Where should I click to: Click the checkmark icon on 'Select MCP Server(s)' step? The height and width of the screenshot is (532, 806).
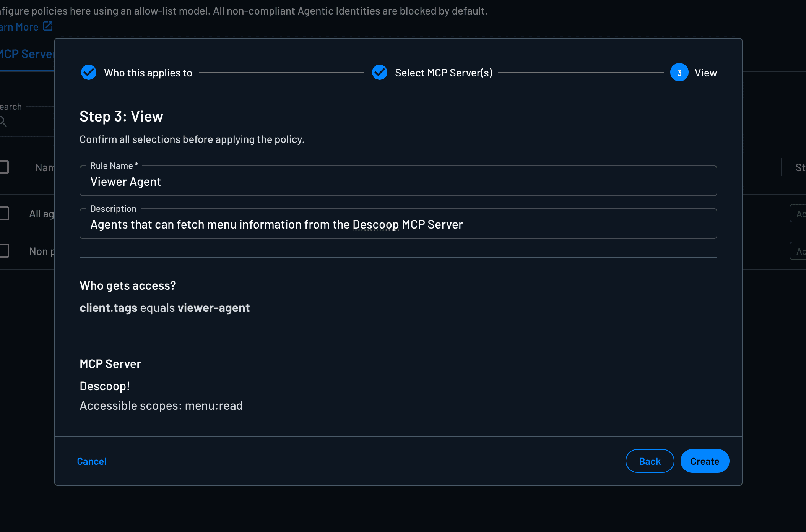[x=379, y=73]
